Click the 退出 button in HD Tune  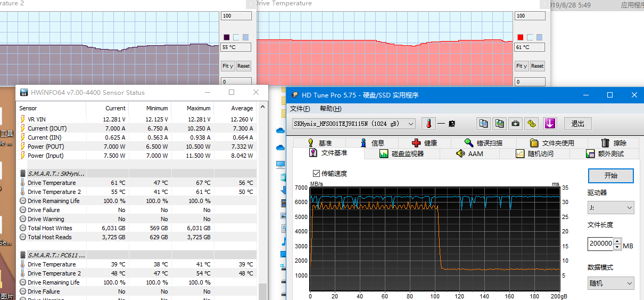(x=577, y=124)
